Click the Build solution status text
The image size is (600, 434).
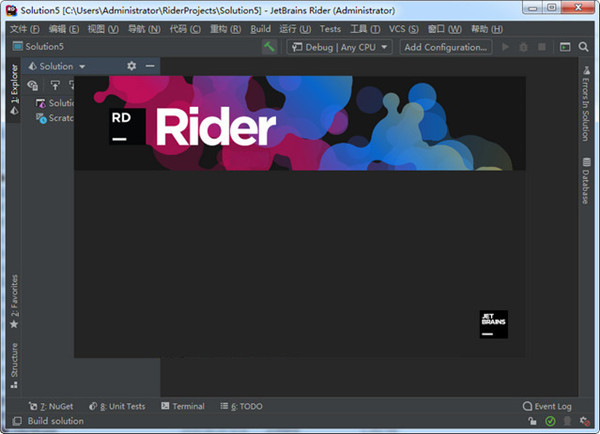point(55,421)
